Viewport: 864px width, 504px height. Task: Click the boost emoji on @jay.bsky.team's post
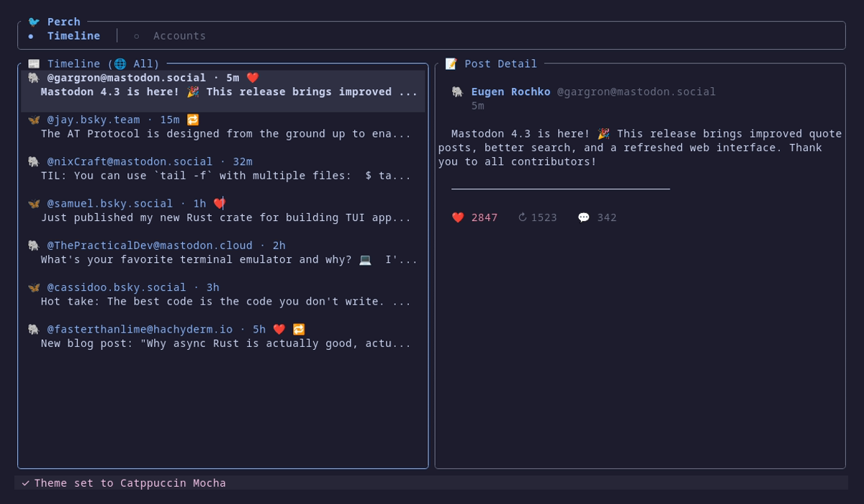[x=192, y=120]
